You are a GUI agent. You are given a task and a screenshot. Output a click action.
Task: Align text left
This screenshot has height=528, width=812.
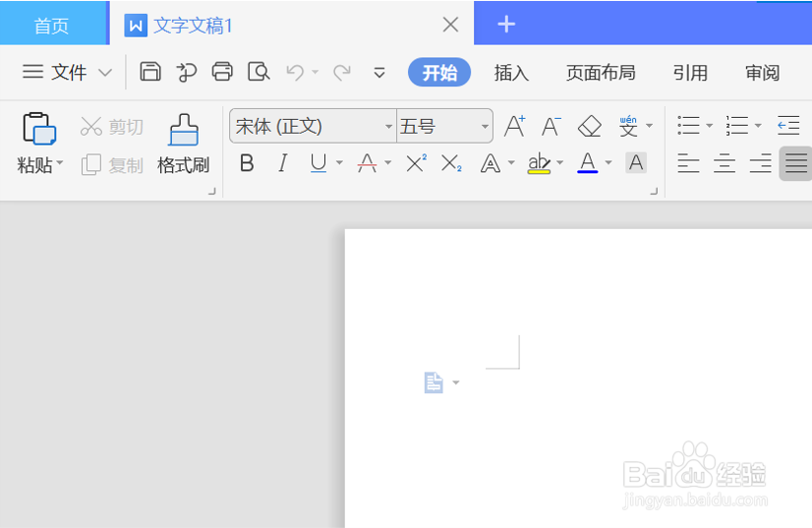point(688,164)
